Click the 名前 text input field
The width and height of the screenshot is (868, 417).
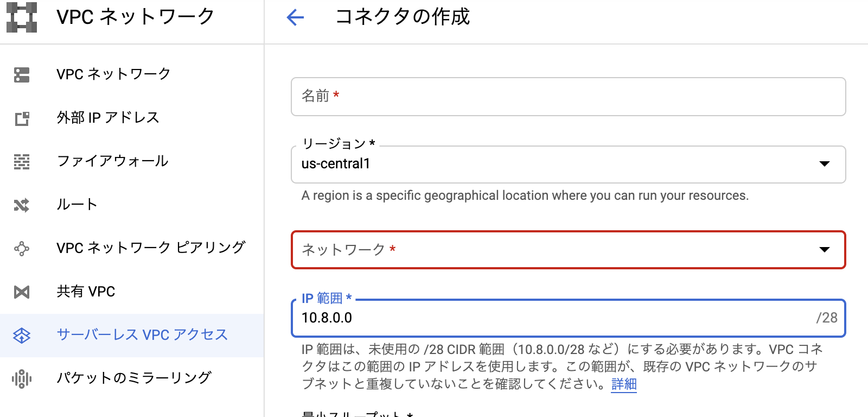coord(568,97)
